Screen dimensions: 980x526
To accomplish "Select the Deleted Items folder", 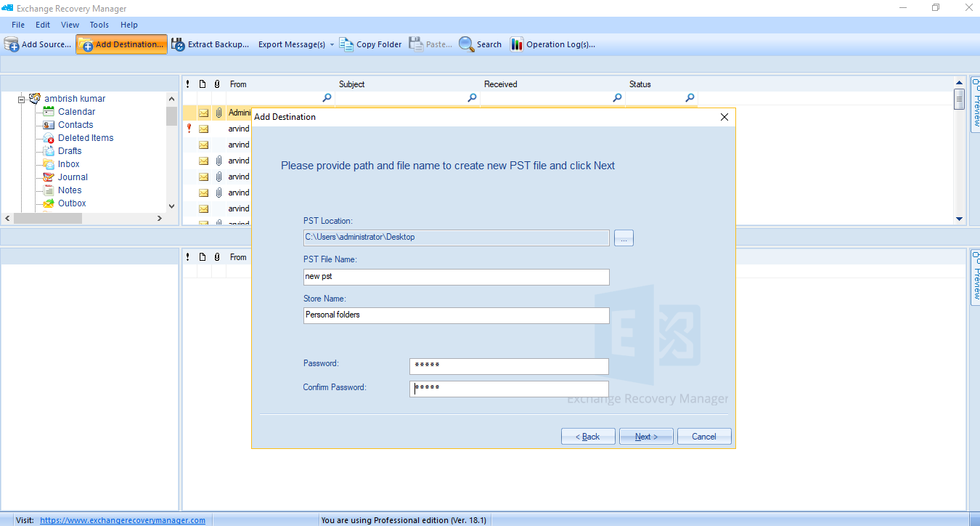I will tap(86, 138).
